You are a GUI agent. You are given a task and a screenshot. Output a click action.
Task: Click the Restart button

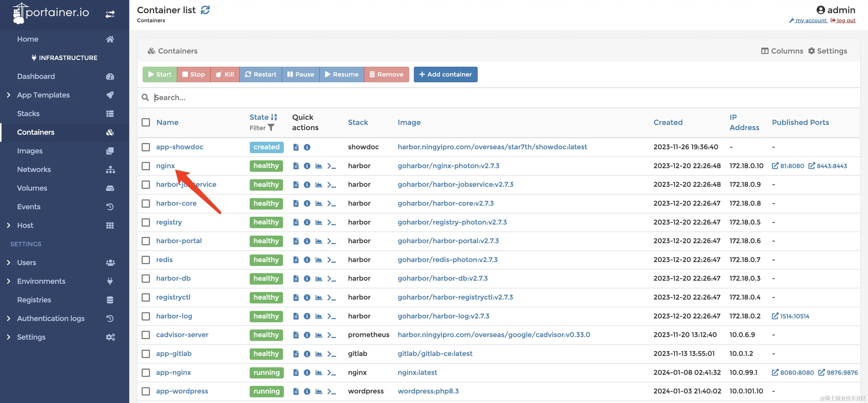pos(260,74)
